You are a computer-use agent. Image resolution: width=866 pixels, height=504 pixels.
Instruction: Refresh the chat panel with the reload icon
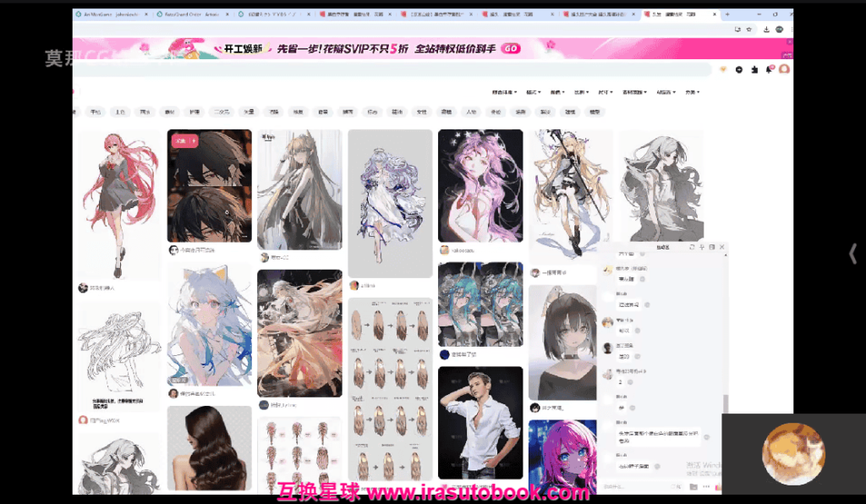[x=692, y=247]
